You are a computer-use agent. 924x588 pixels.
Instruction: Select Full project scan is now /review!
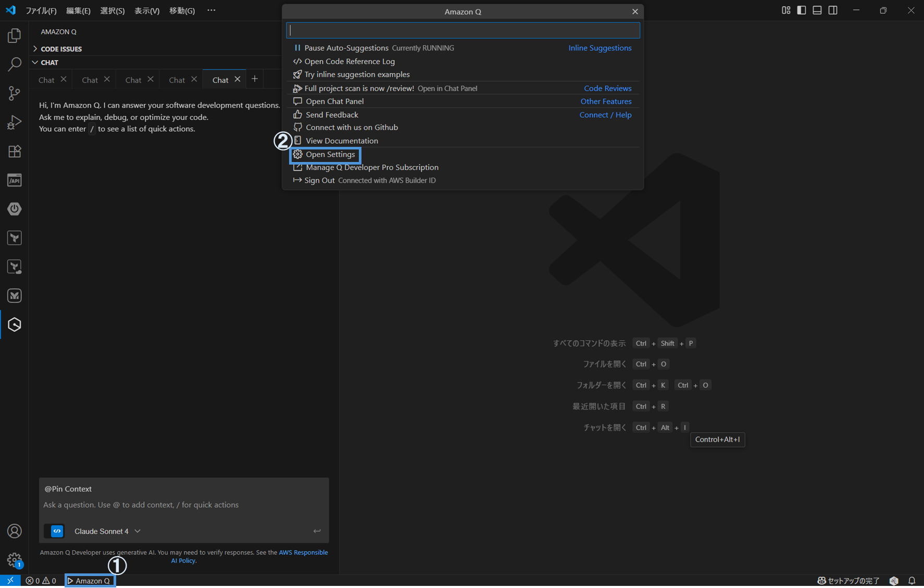[x=463, y=89]
